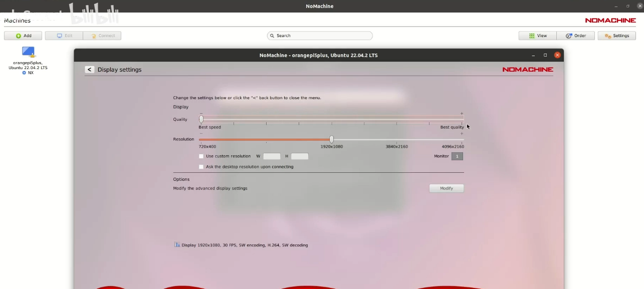Click the '<' back button in Display settings
This screenshot has height=289, width=644.
[x=89, y=70]
